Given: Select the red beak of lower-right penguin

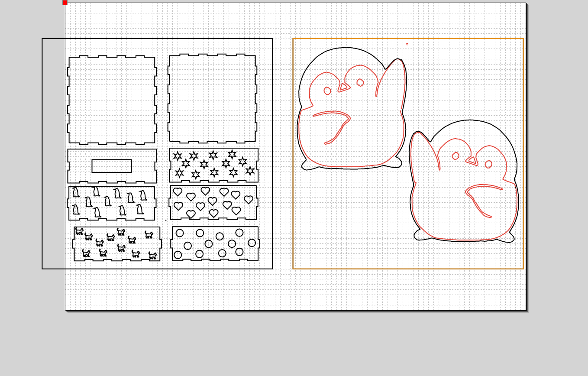Looking at the screenshot, I should click(472, 161).
